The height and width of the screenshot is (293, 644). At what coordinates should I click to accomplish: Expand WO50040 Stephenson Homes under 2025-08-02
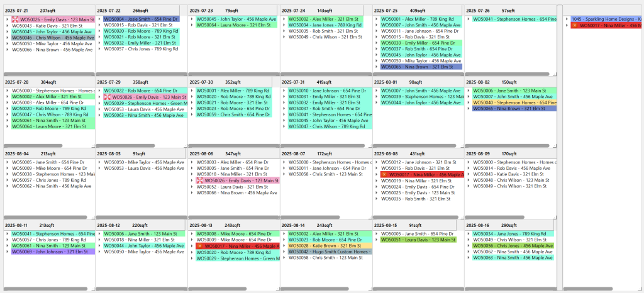coord(469,103)
